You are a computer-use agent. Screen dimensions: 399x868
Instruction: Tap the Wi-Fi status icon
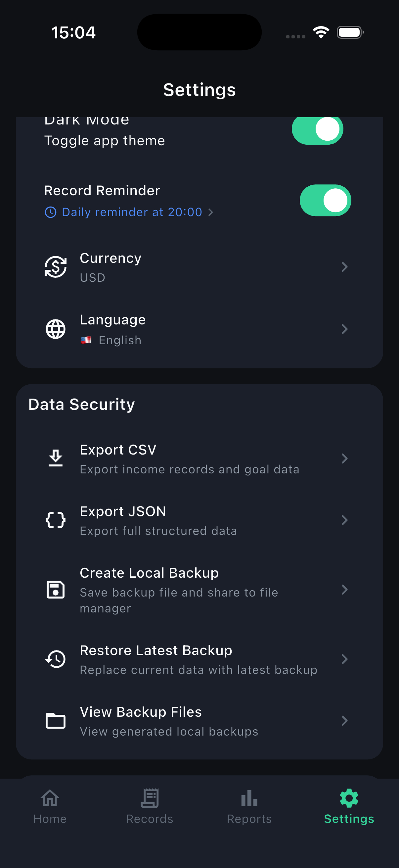pyautogui.click(x=321, y=32)
